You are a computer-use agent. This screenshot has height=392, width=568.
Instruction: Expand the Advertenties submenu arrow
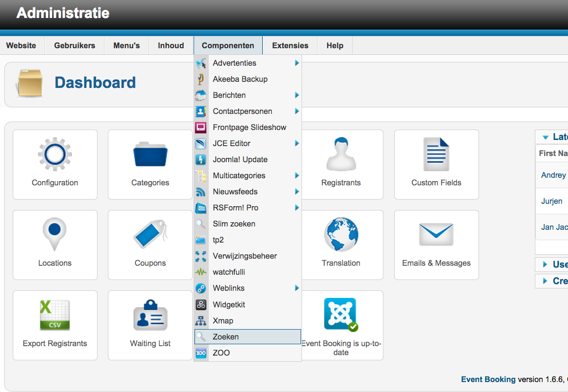click(297, 63)
